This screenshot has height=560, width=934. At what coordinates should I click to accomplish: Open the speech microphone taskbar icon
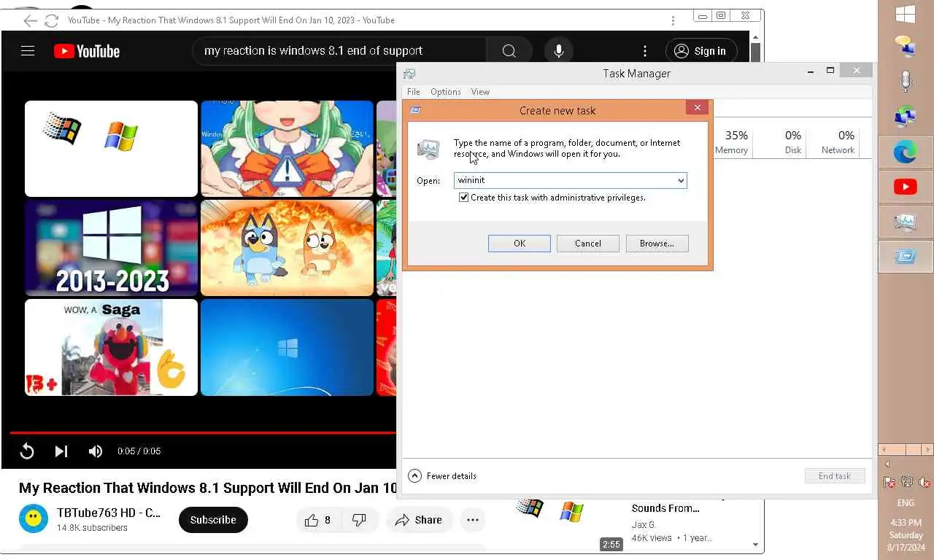coord(906,81)
